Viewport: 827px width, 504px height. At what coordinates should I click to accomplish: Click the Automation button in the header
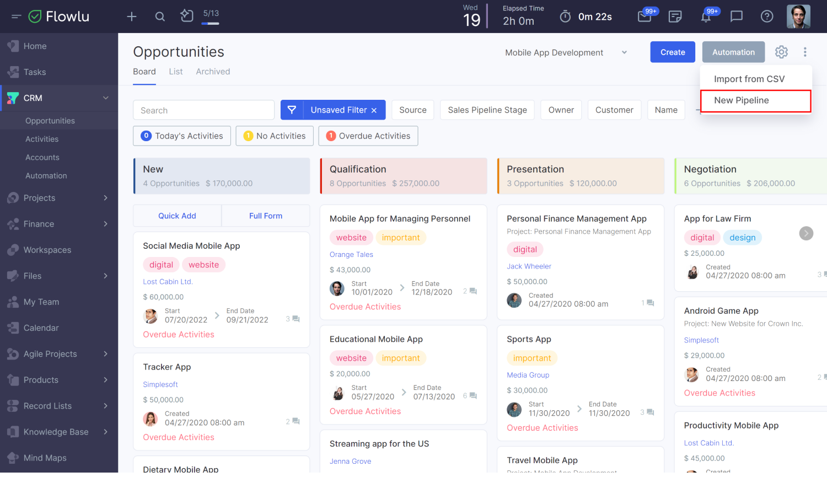tap(733, 52)
